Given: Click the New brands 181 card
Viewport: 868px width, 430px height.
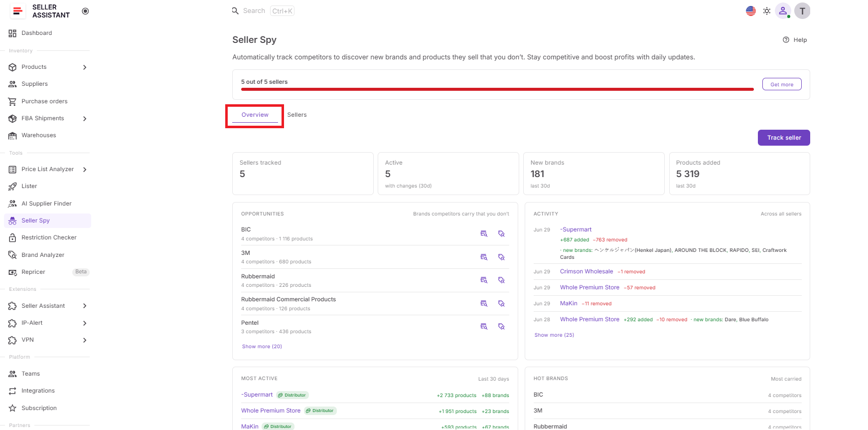Looking at the screenshot, I should click(x=594, y=174).
